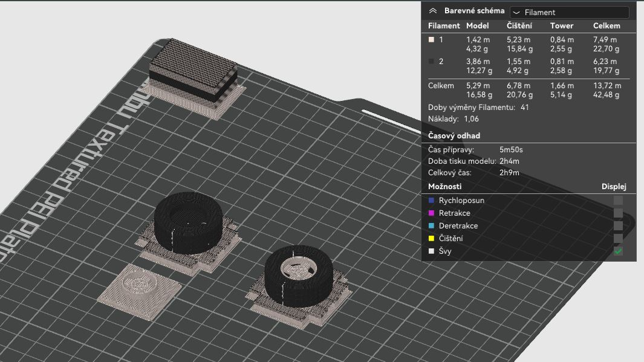Enable the Deretrakce display checkbox

(618, 226)
